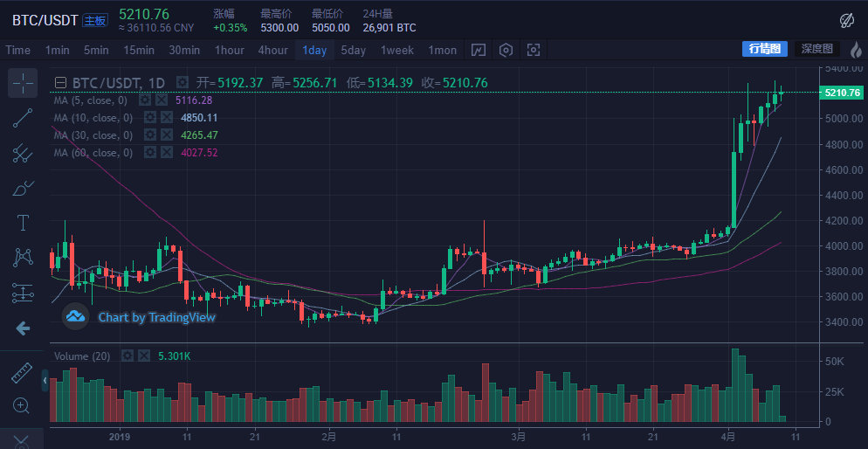Select the ruler measure tool
Viewport: 868px width, 449px height.
click(23, 373)
